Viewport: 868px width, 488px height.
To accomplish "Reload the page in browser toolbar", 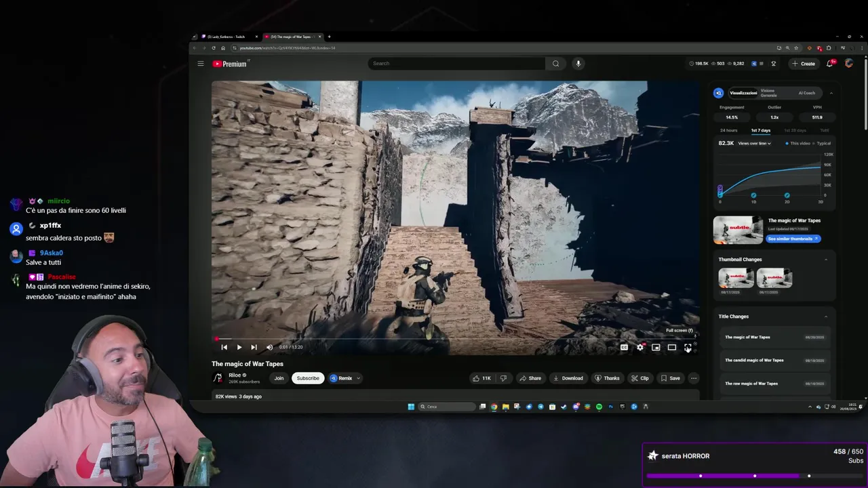I will [214, 48].
